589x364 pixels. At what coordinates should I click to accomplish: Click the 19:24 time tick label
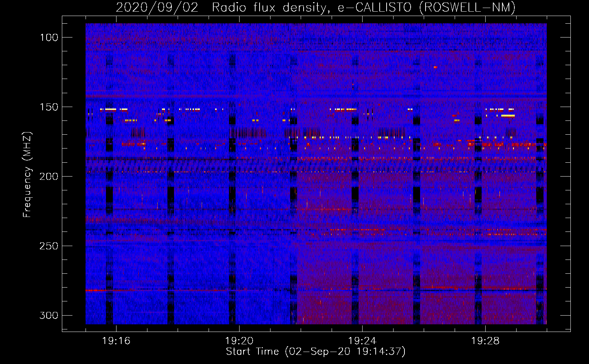[x=362, y=341]
